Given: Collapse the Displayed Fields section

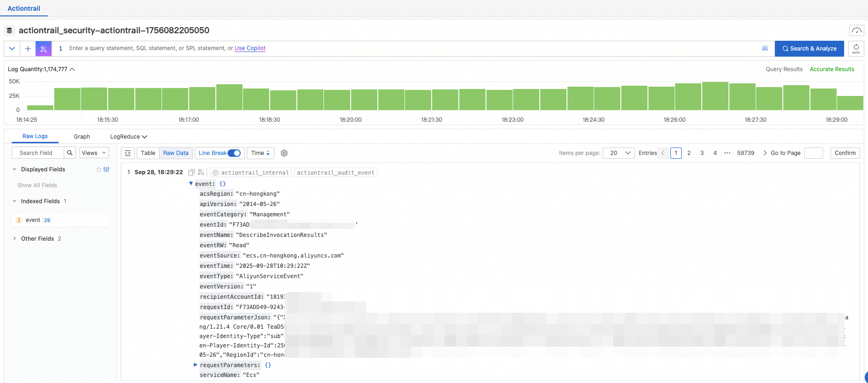Looking at the screenshot, I should (15, 169).
